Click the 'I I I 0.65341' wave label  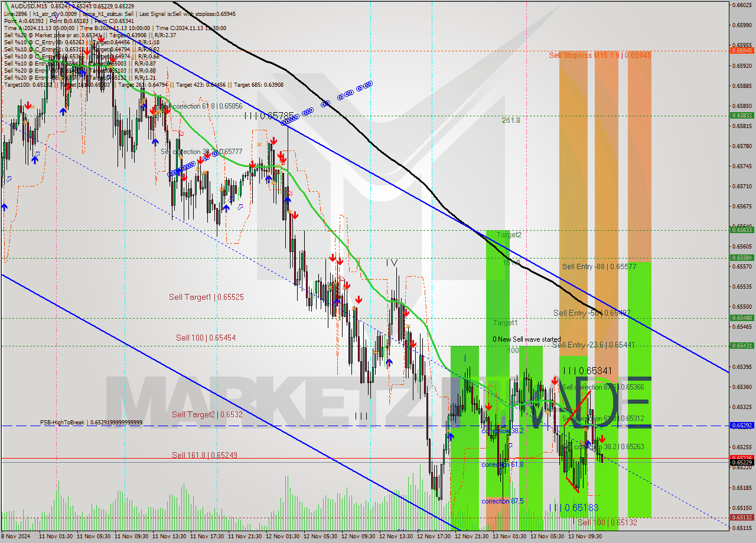[x=587, y=371]
